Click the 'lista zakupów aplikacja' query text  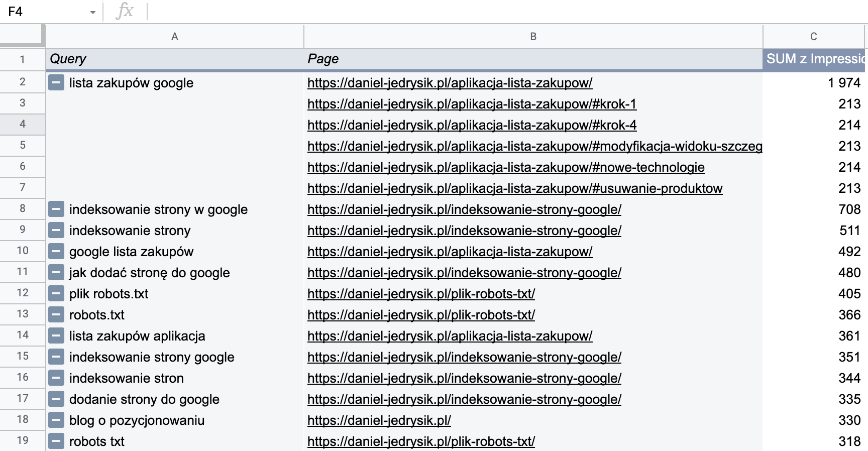coord(137,336)
